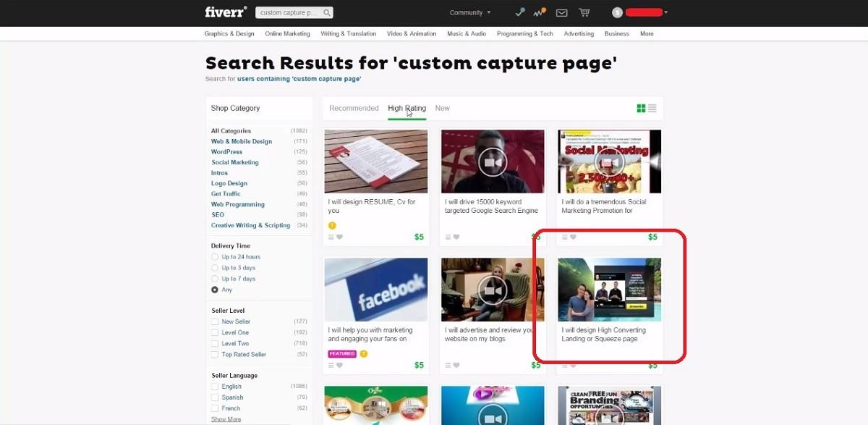Open the WordPress category filter link
This screenshot has width=868, height=425.
(x=226, y=151)
